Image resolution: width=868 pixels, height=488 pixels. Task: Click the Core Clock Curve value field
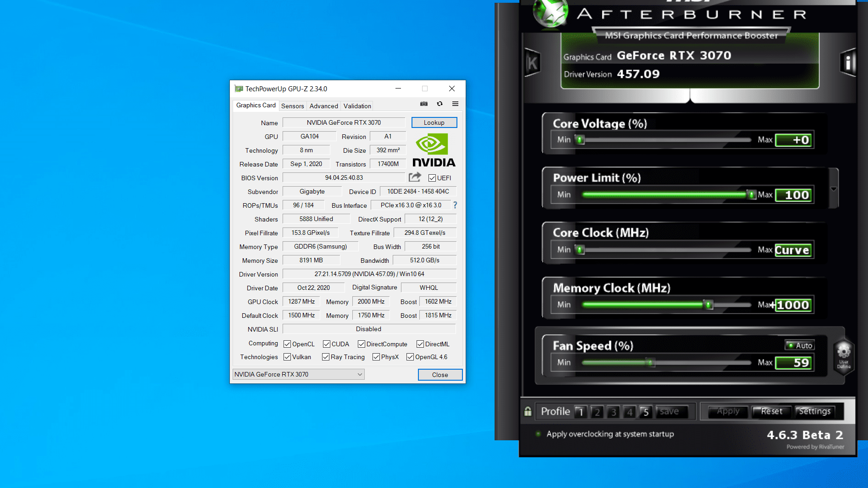[x=794, y=250]
